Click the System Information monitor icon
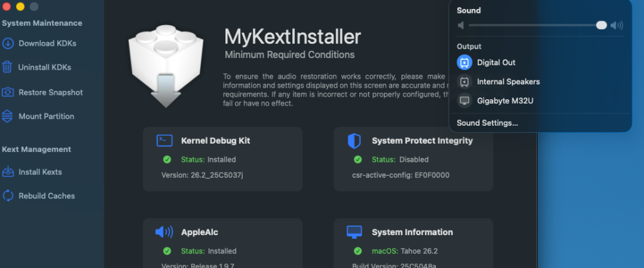This screenshot has width=644, height=268. coord(354,232)
